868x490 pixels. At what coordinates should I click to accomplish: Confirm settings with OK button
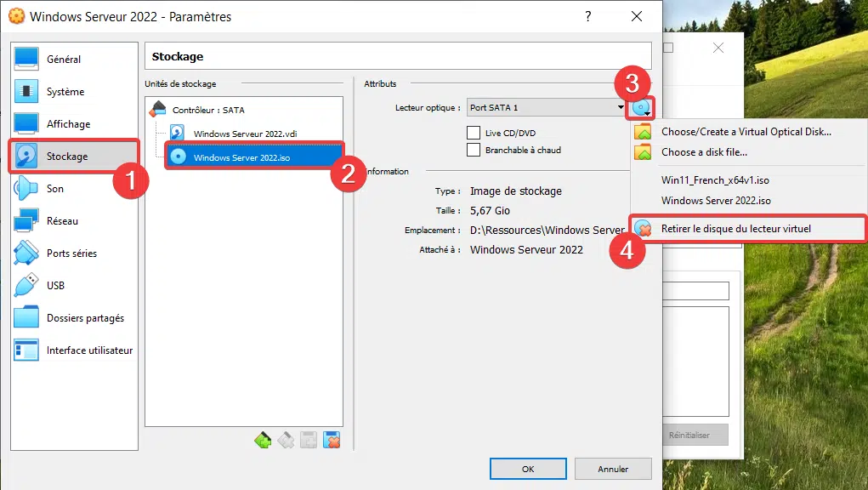pyautogui.click(x=528, y=469)
